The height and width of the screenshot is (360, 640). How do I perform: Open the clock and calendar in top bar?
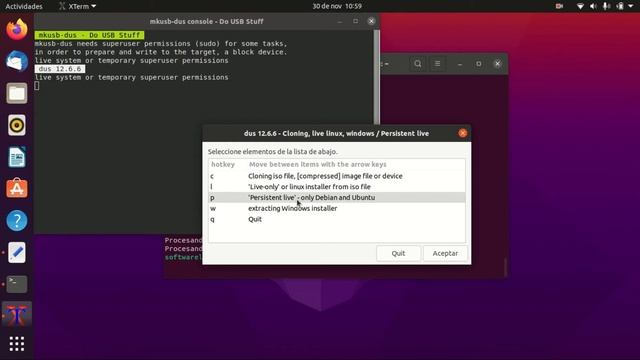click(x=337, y=6)
